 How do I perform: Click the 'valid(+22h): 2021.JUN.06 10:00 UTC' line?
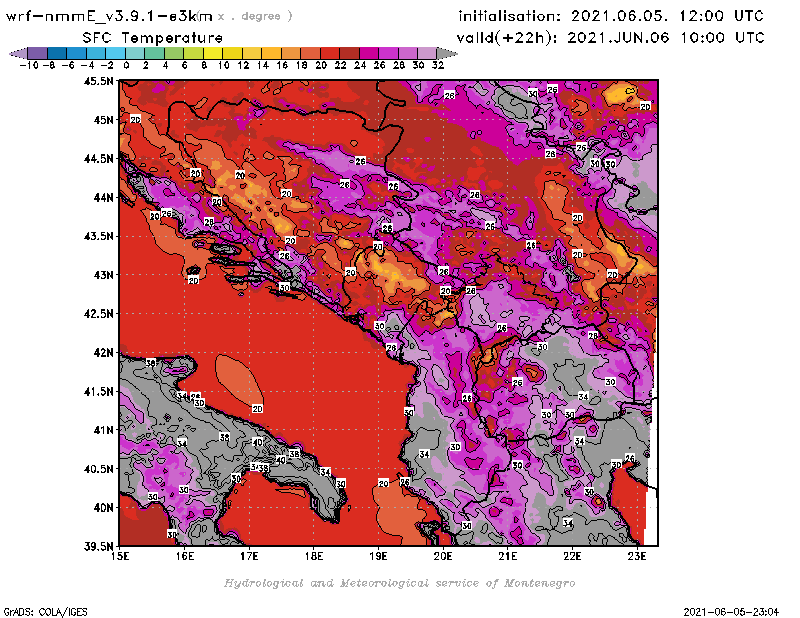610,37
